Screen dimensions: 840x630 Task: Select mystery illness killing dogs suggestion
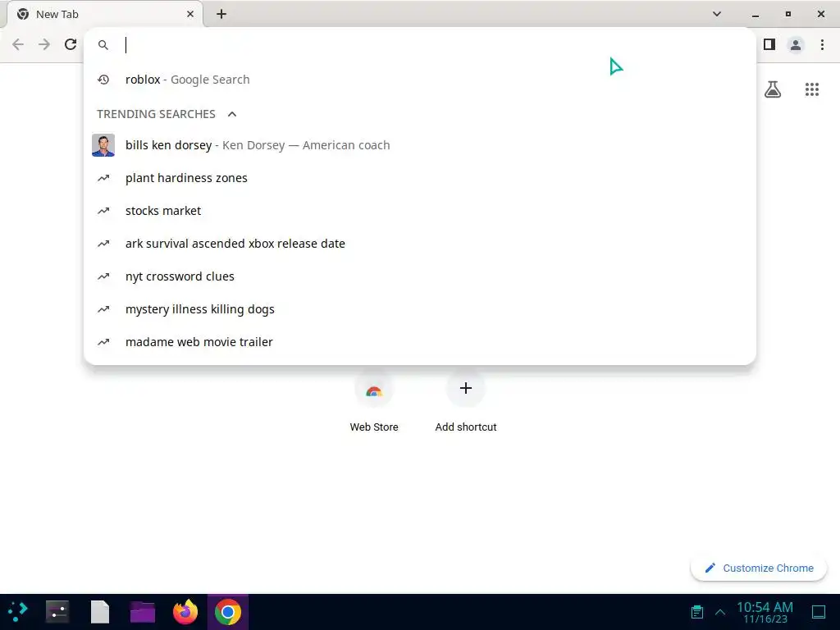point(420,309)
